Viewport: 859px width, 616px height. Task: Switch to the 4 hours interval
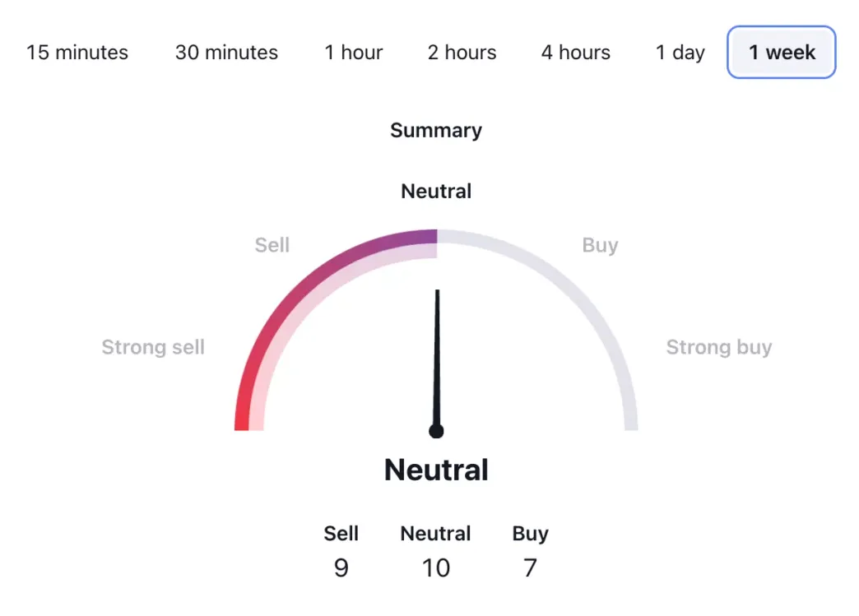coord(575,52)
